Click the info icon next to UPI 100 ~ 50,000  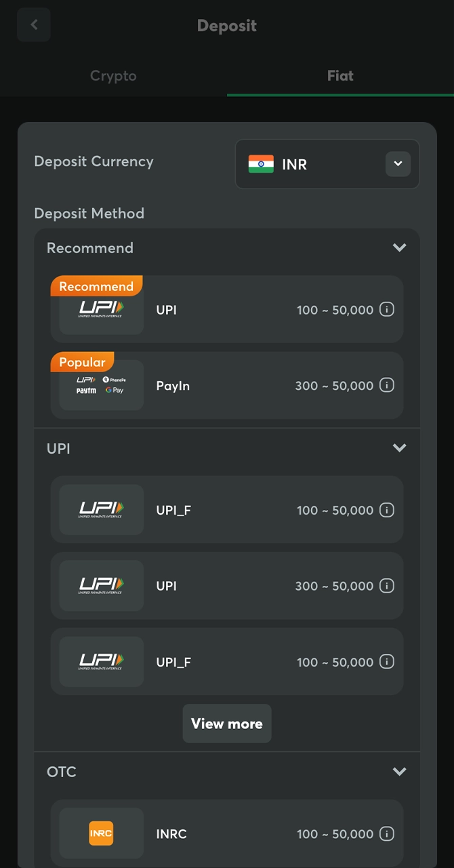[387, 309]
